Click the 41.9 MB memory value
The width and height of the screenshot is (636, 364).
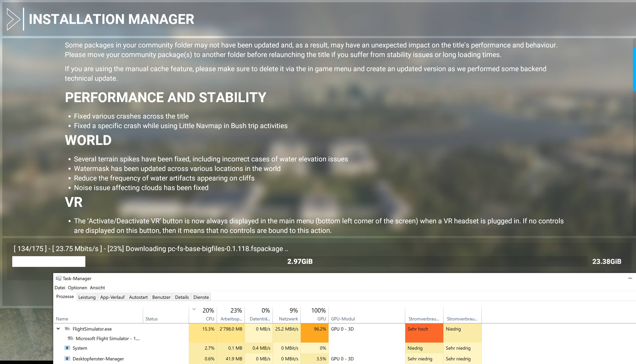[x=234, y=358]
